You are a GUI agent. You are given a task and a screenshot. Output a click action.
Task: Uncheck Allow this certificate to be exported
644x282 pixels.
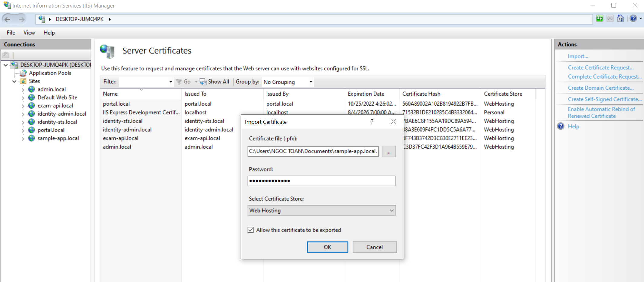click(251, 230)
